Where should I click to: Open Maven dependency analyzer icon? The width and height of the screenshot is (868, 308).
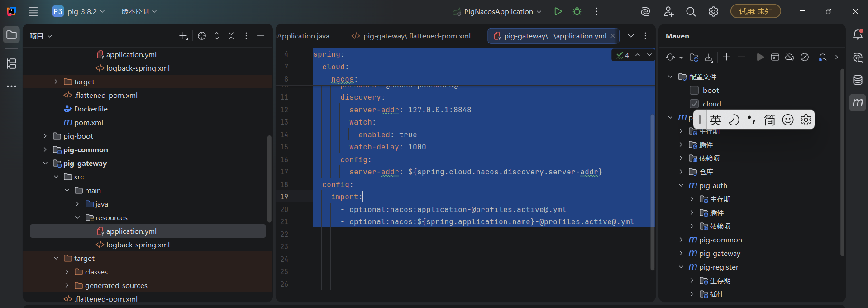(x=823, y=57)
